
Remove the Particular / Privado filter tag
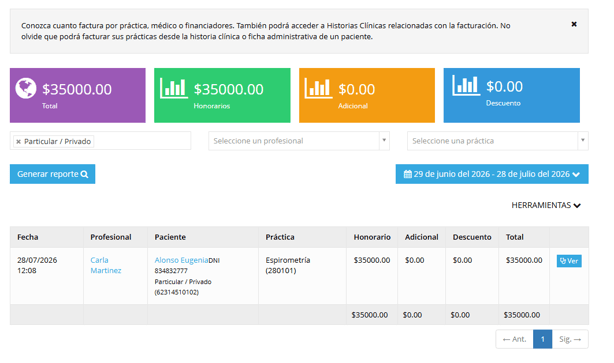[18, 142]
